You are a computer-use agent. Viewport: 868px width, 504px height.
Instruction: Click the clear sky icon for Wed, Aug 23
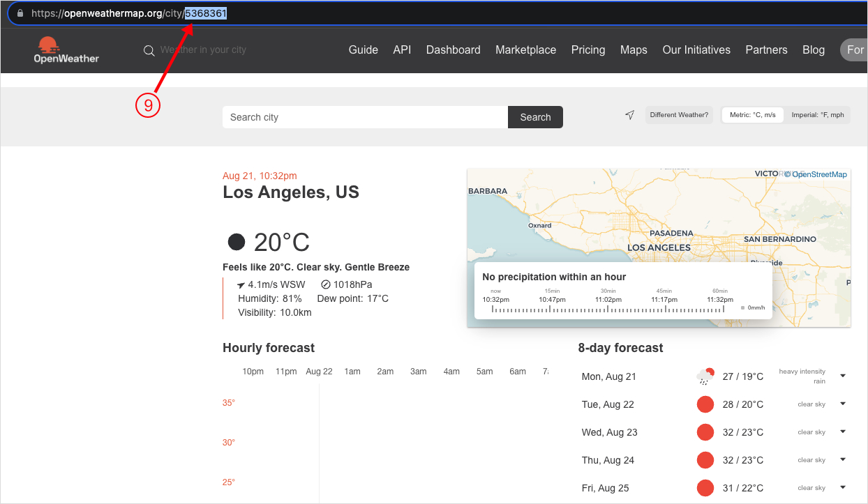(x=705, y=432)
